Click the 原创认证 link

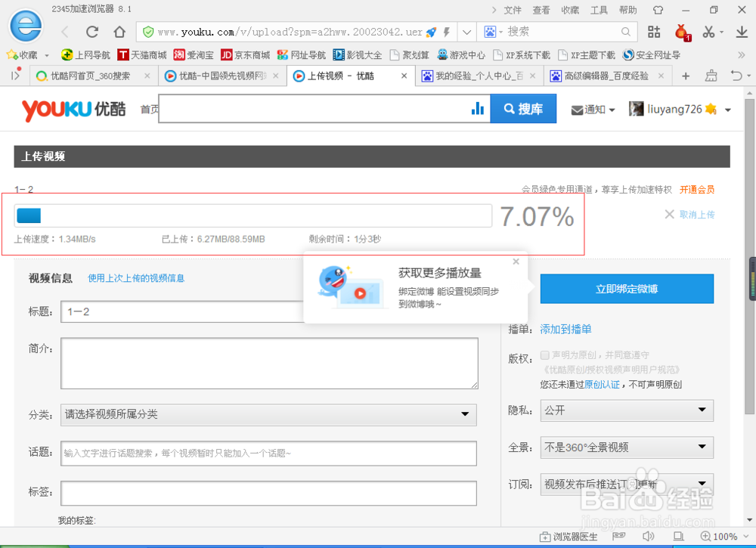602,384
